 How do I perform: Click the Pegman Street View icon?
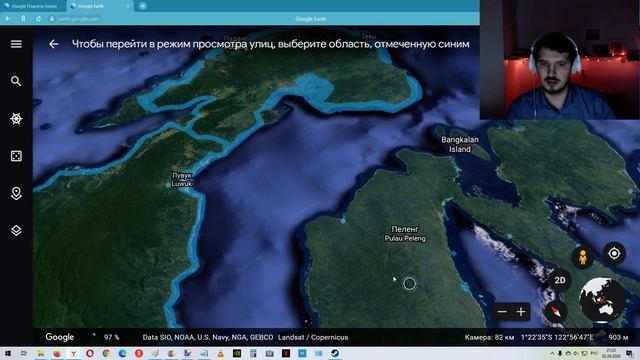[x=583, y=257]
